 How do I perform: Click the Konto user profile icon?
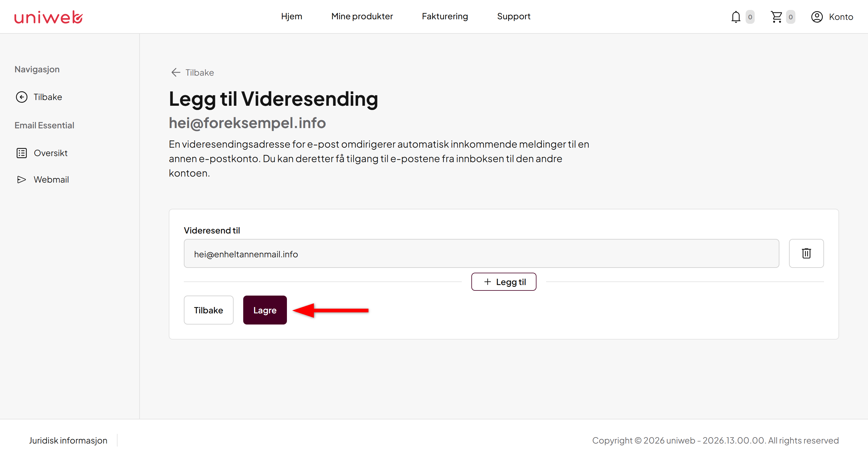pyautogui.click(x=817, y=17)
